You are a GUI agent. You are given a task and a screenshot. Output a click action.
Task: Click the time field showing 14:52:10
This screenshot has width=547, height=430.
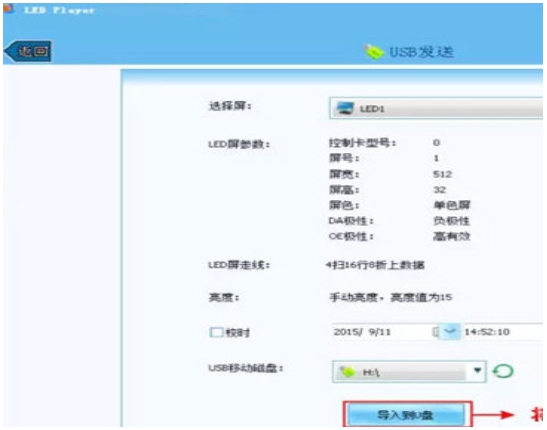point(502,332)
